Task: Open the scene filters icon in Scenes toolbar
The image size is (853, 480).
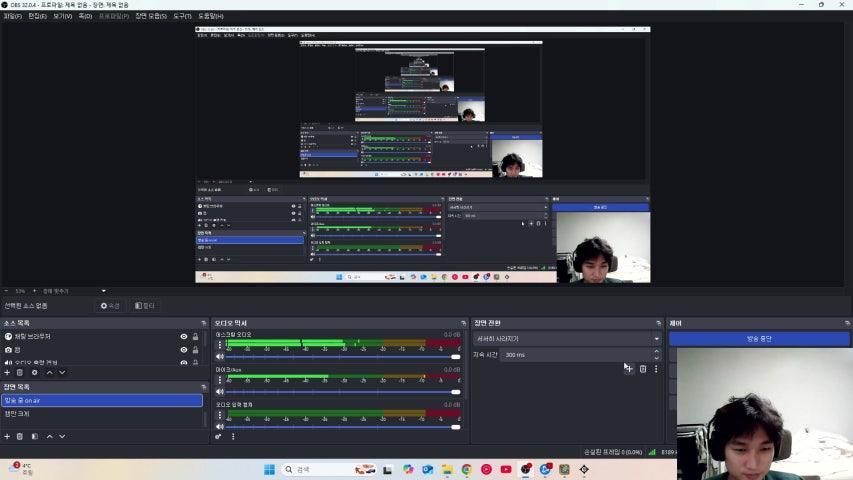Action: tap(34, 436)
